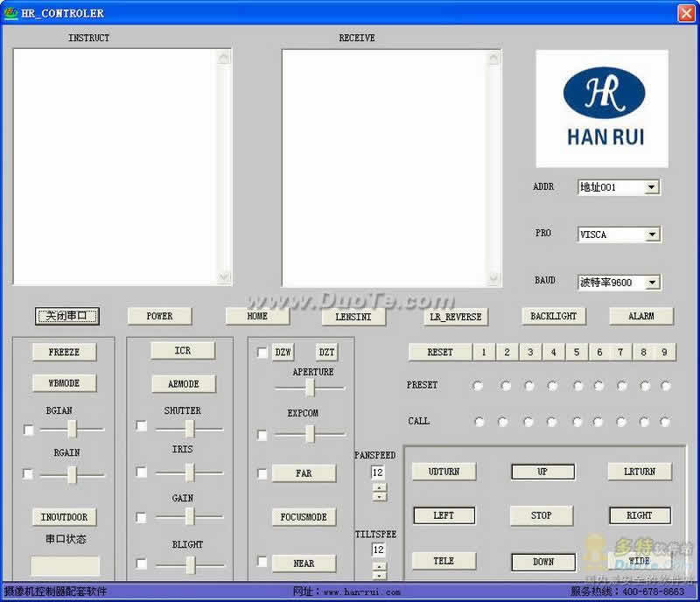Click inside the RECEIVE text area
The height and width of the screenshot is (602, 700).
point(385,168)
